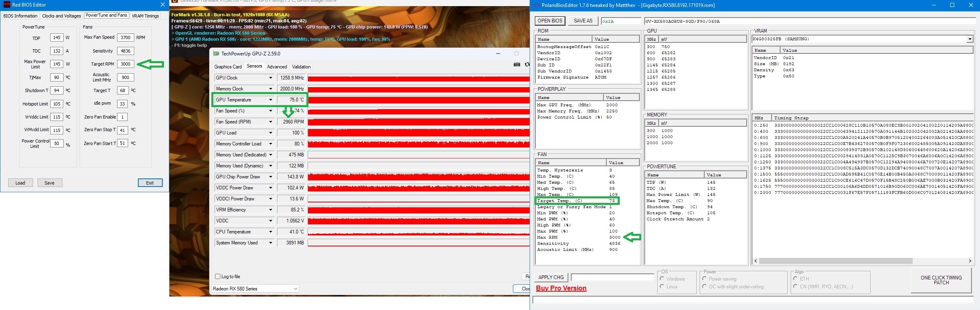Viewport: 980px width, 310px height.
Task: Click the Timing Strap horizontal scrollbar thumb
Action: tap(836, 261)
